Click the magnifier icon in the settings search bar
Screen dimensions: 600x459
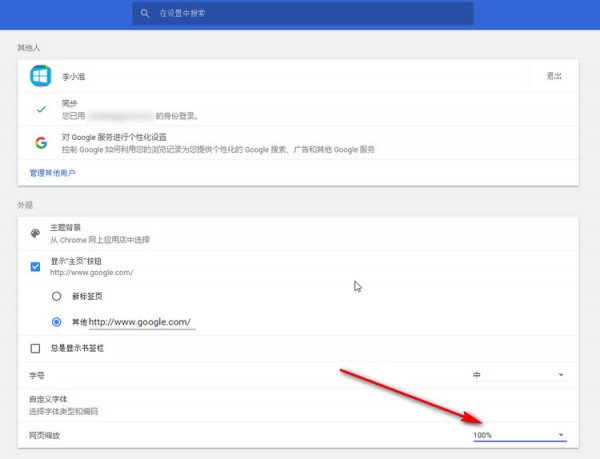coord(146,14)
